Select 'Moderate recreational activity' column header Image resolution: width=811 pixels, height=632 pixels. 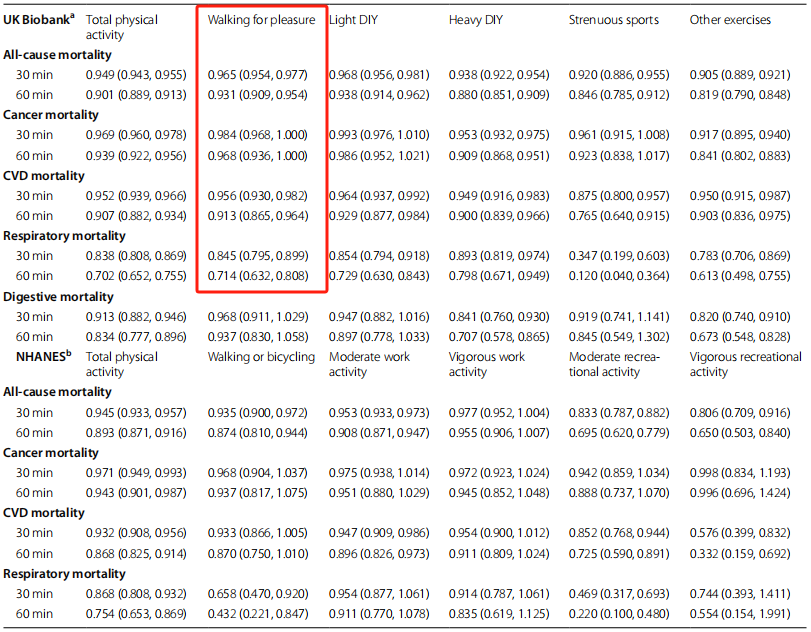(x=614, y=364)
